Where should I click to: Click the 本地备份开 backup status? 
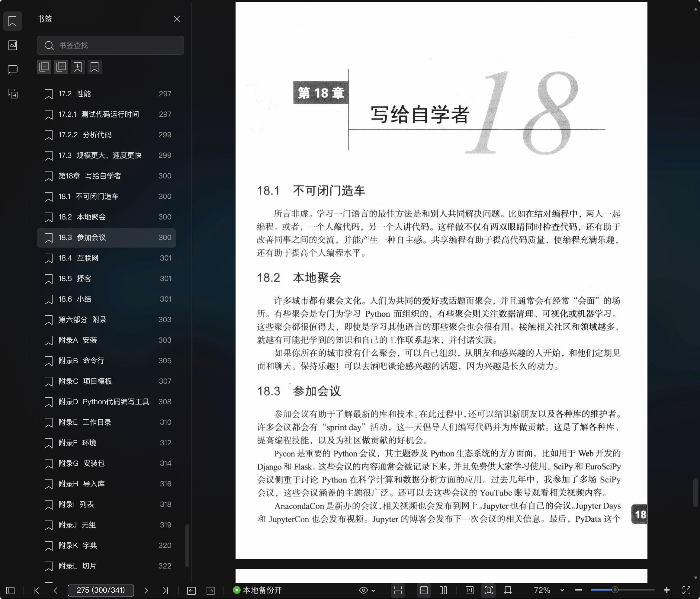pos(257,590)
